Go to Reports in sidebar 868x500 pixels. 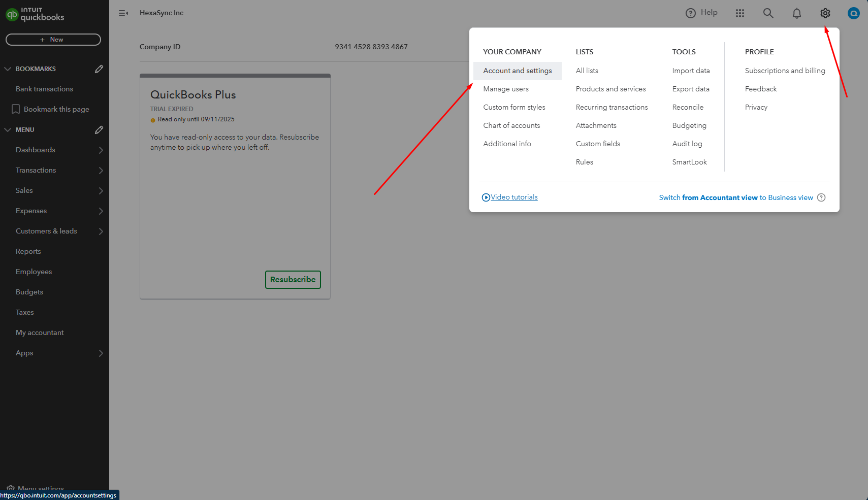coord(28,251)
